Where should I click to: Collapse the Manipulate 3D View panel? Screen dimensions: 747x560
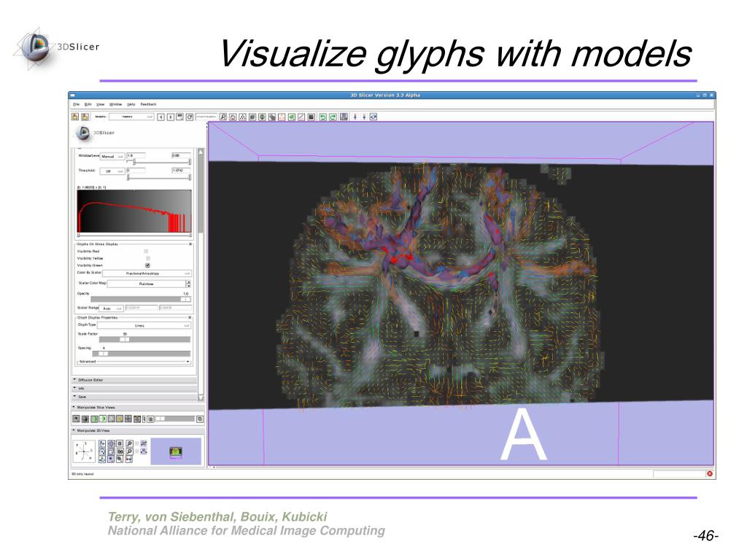[138, 430]
